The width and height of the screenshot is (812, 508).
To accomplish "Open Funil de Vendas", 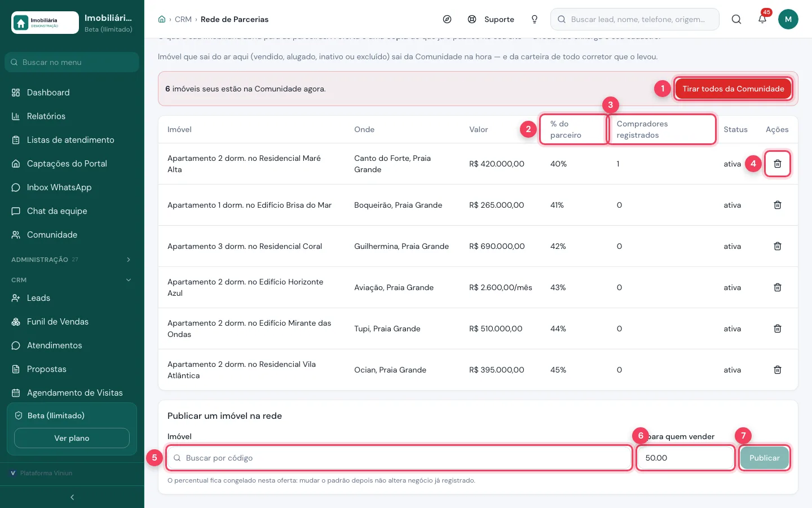I will (72, 322).
